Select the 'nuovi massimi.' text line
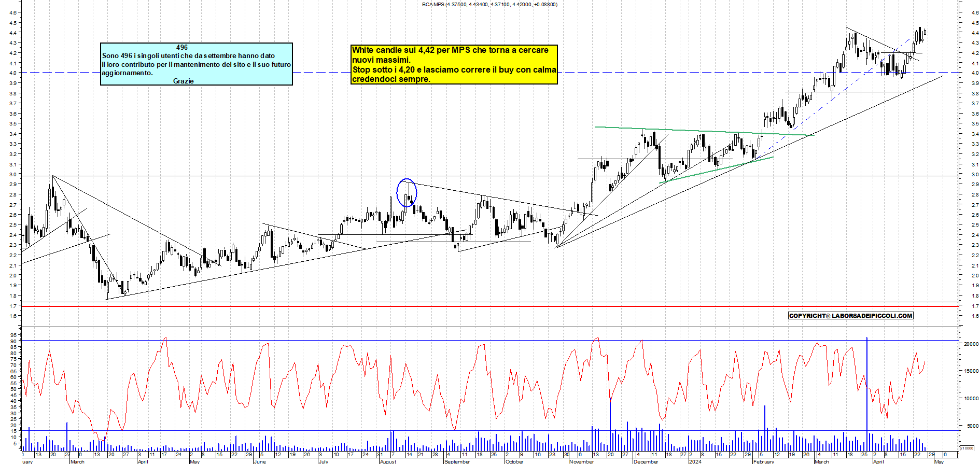The width and height of the screenshot is (980, 464). coord(381,60)
